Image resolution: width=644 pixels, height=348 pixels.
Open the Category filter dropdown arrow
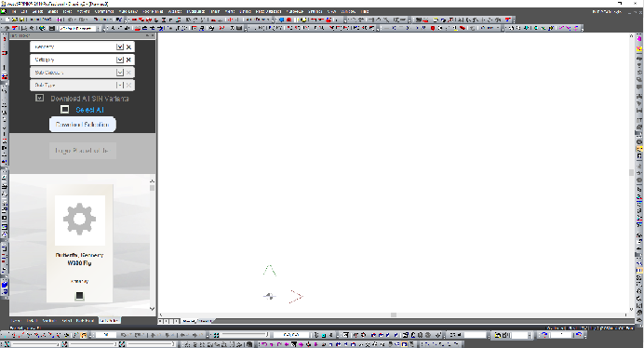click(119, 60)
